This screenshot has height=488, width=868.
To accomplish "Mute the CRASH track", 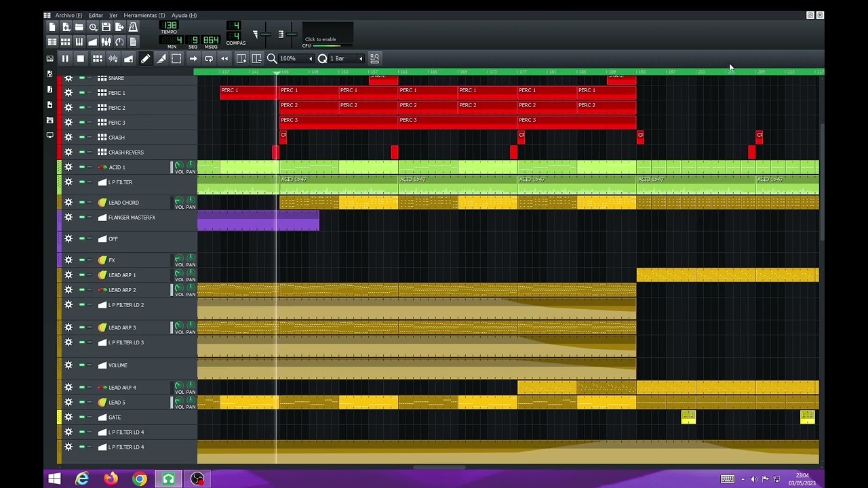I will coord(81,138).
